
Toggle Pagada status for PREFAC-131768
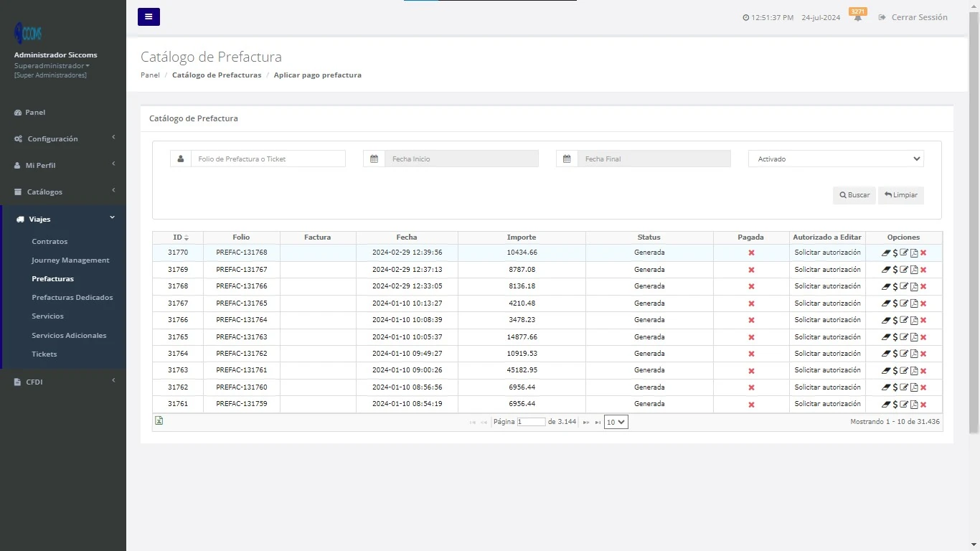750,253
